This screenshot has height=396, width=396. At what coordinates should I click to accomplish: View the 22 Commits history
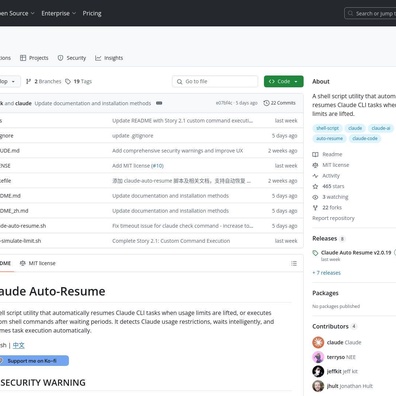pos(279,103)
